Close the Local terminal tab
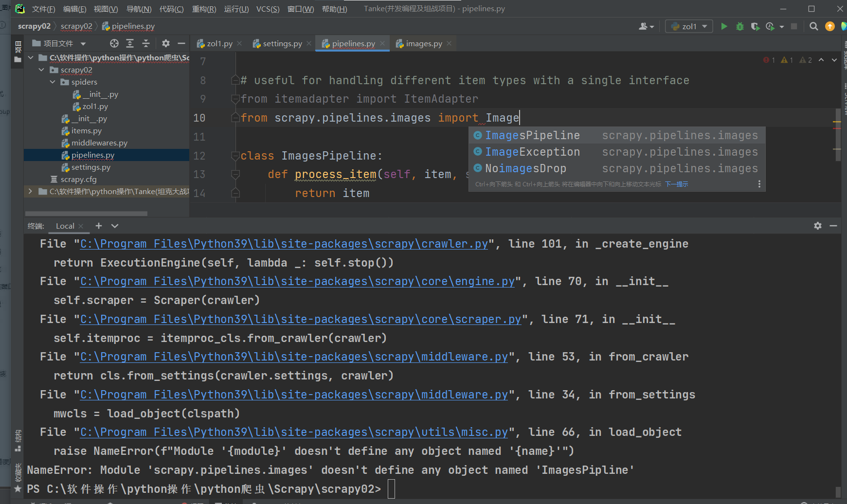Image resolution: width=847 pixels, height=504 pixels. click(81, 226)
